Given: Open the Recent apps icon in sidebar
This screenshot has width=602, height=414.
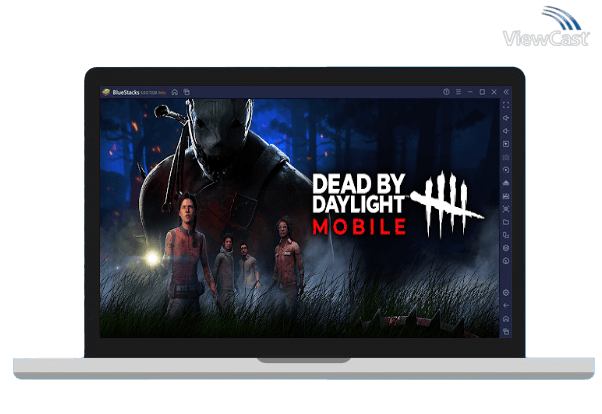Looking at the screenshot, I should [506, 331].
